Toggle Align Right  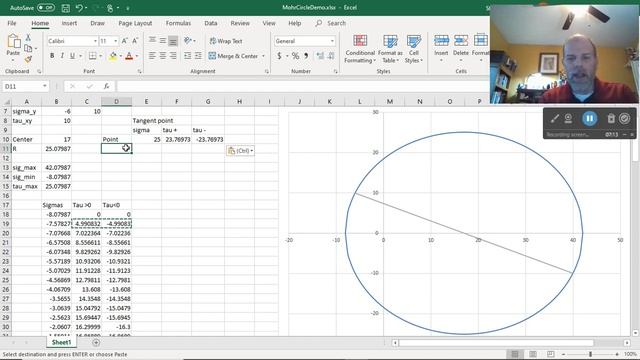point(173,56)
